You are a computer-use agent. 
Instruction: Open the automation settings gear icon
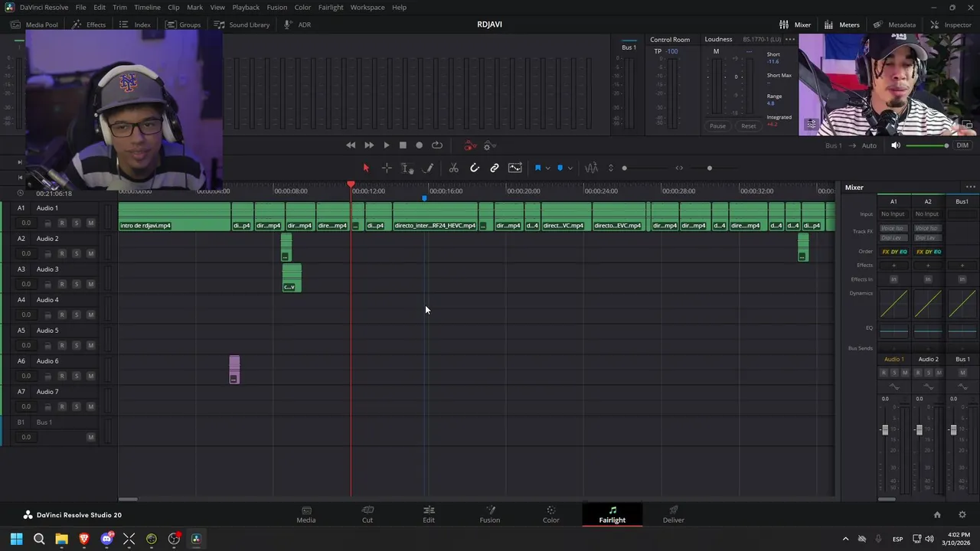click(x=490, y=145)
